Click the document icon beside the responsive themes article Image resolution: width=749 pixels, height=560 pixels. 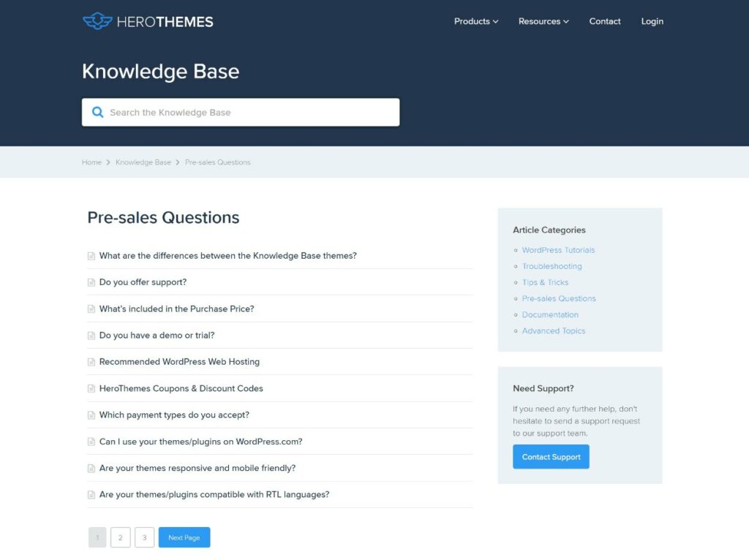(91, 468)
